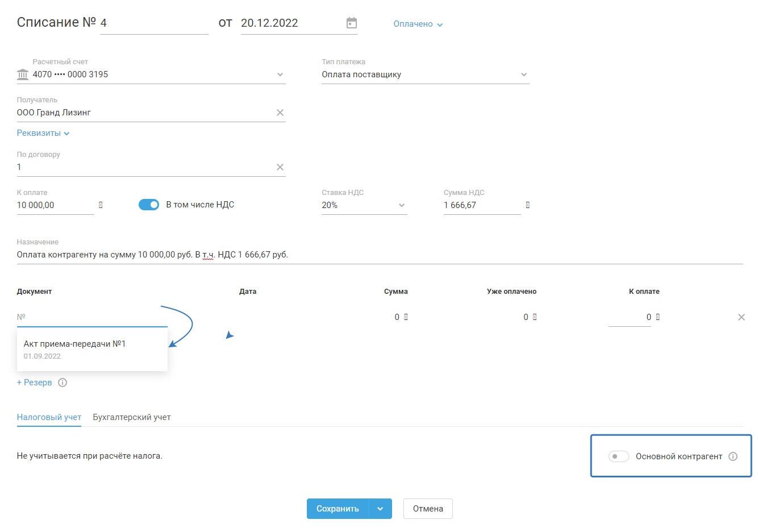The width and height of the screenshot is (758, 532).
Task: Switch to Налоговый учет tab
Action: 49,417
